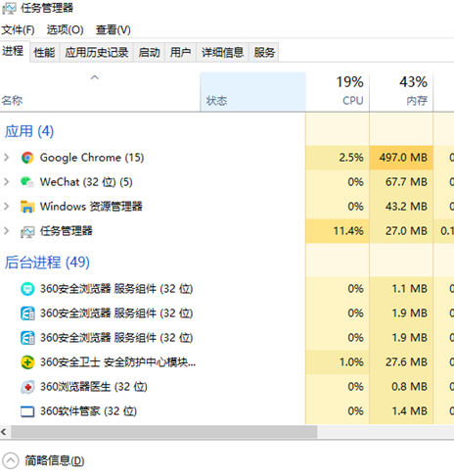
Task: Click sort arrow above 名称 column
Action: 95,77
